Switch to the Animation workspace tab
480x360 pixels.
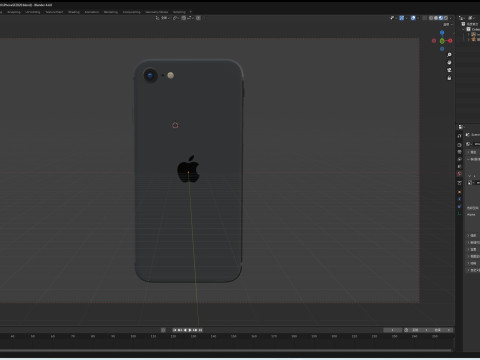pos(92,12)
